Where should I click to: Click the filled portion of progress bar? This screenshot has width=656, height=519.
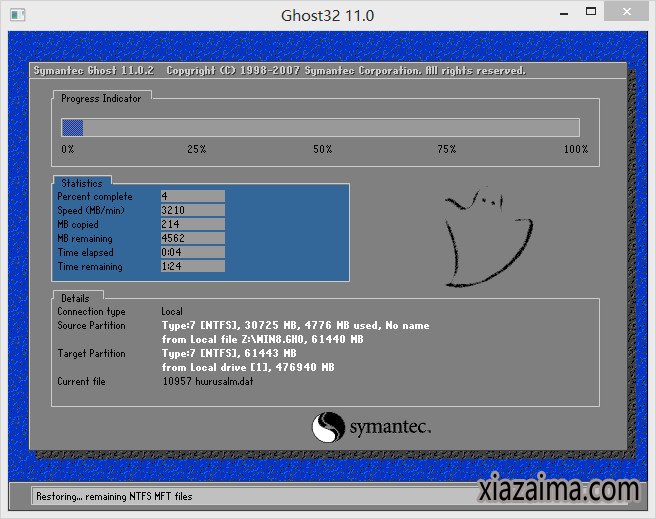point(72,128)
